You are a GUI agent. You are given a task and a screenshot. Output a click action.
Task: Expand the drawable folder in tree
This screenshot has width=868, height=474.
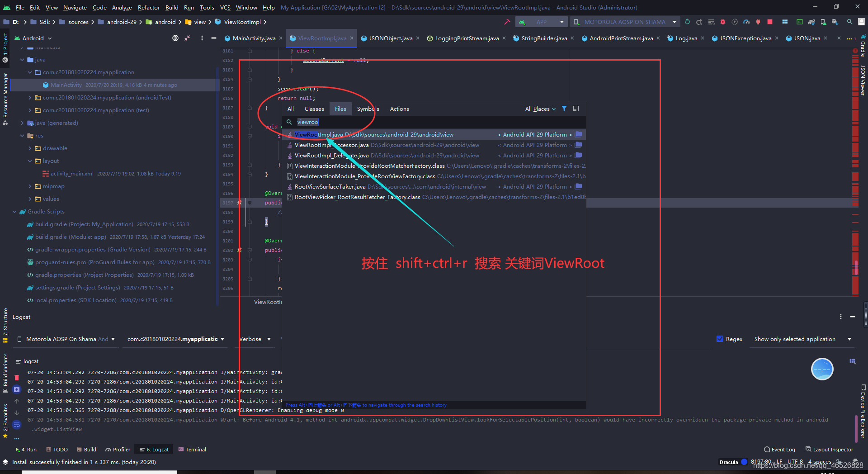[x=30, y=148]
